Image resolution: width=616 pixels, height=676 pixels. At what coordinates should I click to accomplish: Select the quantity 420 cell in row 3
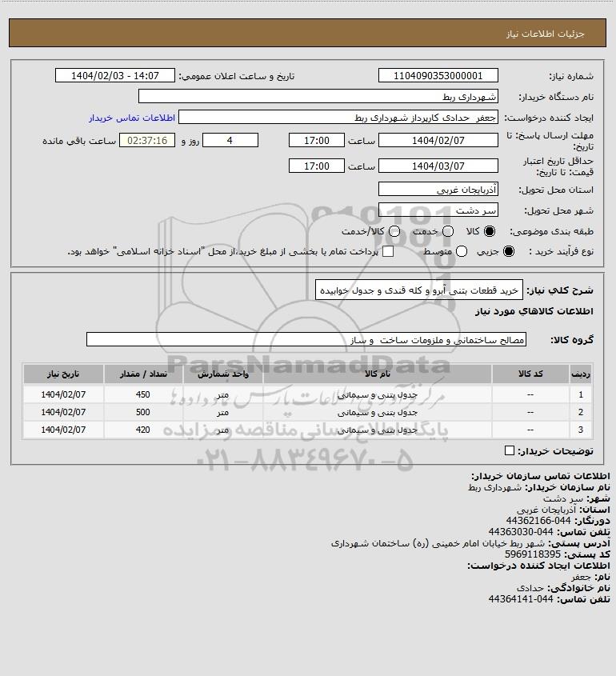(x=143, y=430)
